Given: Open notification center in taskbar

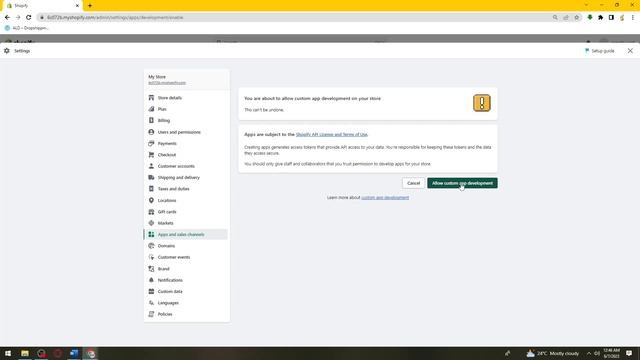Looking at the screenshot, I should pyautogui.click(x=629, y=353).
